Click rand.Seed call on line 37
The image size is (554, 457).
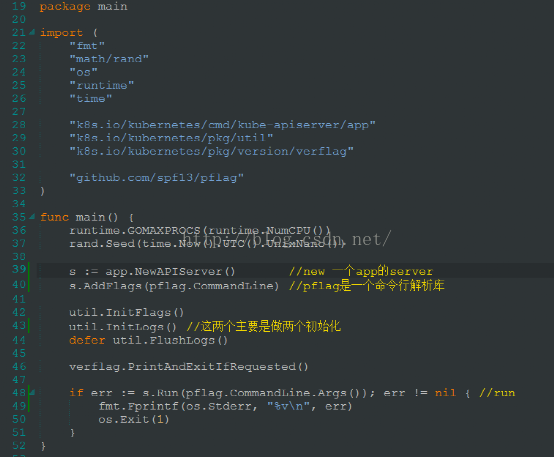(207, 244)
